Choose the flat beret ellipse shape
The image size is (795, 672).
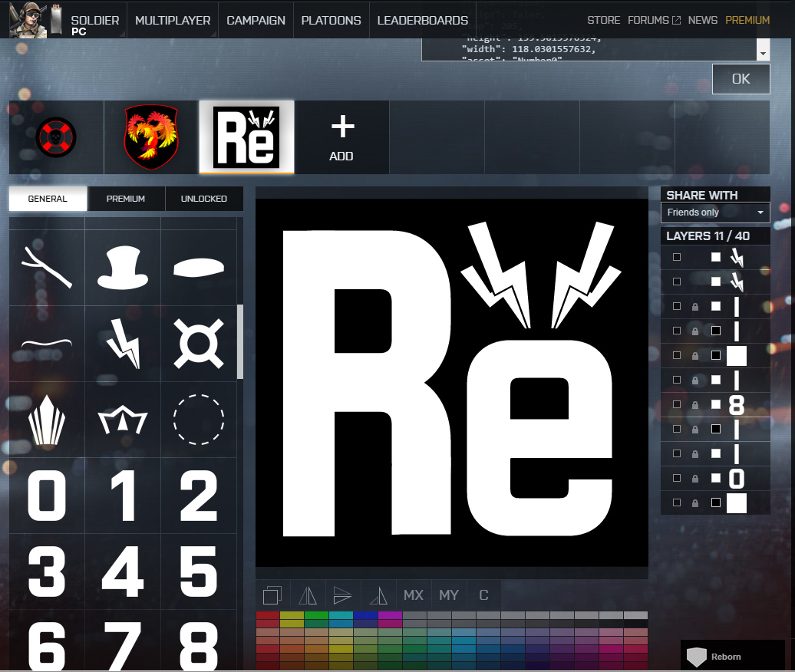(199, 267)
